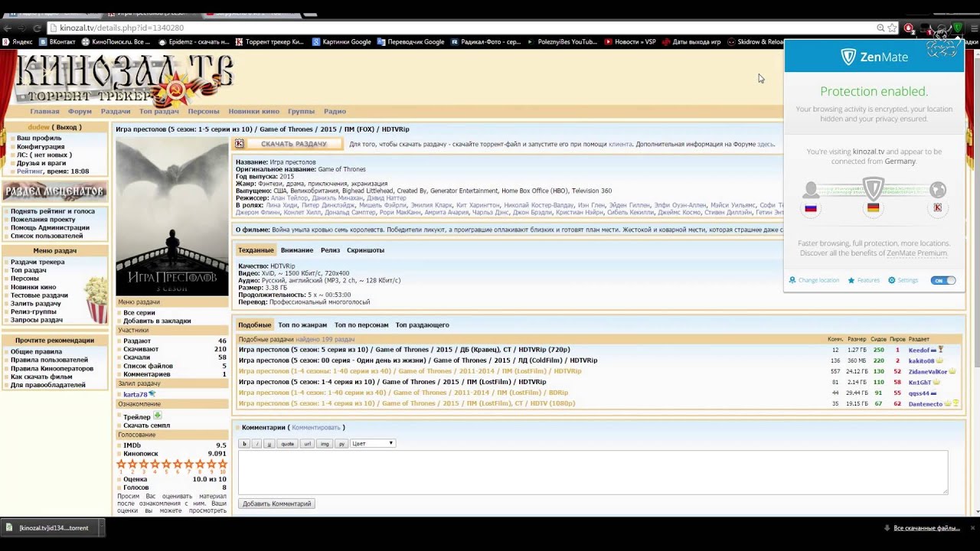Open the Картинки Google bookmark
Image resolution: width=980 pixels, height=551 pixels.
[x=341, y=42]
